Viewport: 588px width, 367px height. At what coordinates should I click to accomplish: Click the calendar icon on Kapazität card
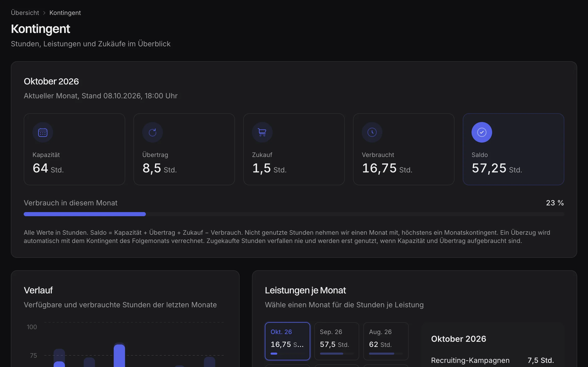[x=43, y=132]
